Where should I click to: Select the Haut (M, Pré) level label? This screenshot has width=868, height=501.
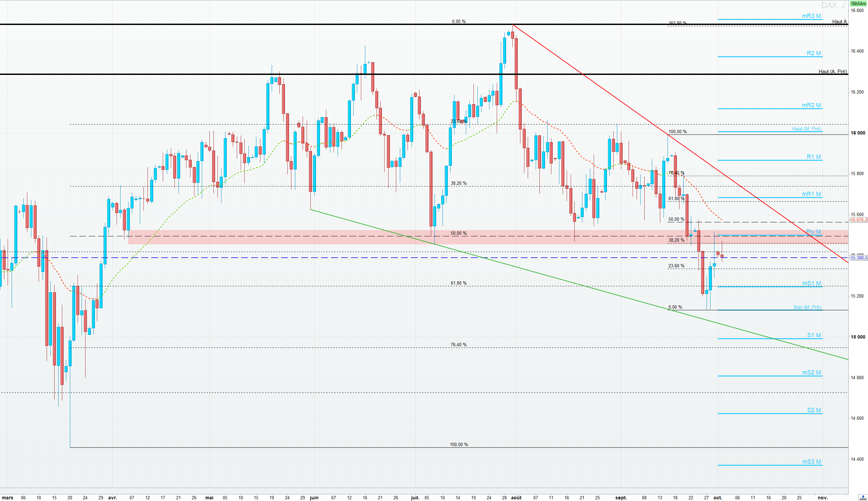(x=806, y=129)
